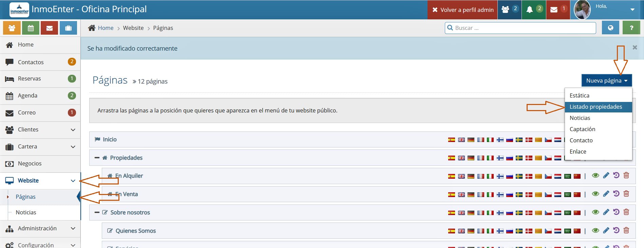Screen dimensions: 644x248
Task: Choose Noticias page type from the dropdown
Action: (598, 118)
